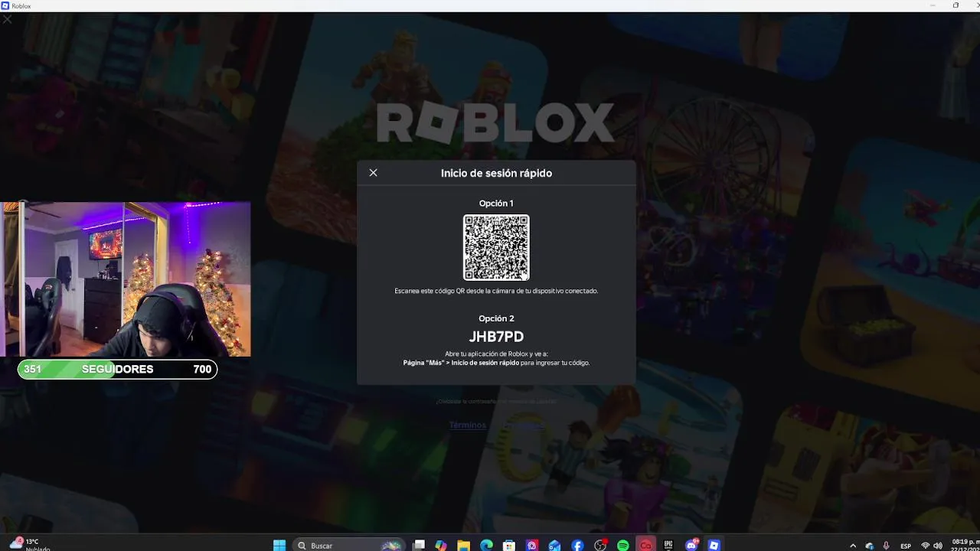Click the Términos link

467,425
